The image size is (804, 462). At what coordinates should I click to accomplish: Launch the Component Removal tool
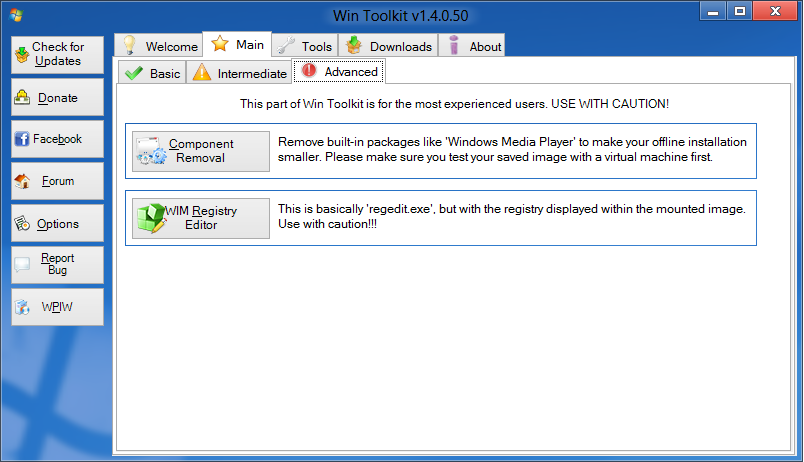click(200, 151)
